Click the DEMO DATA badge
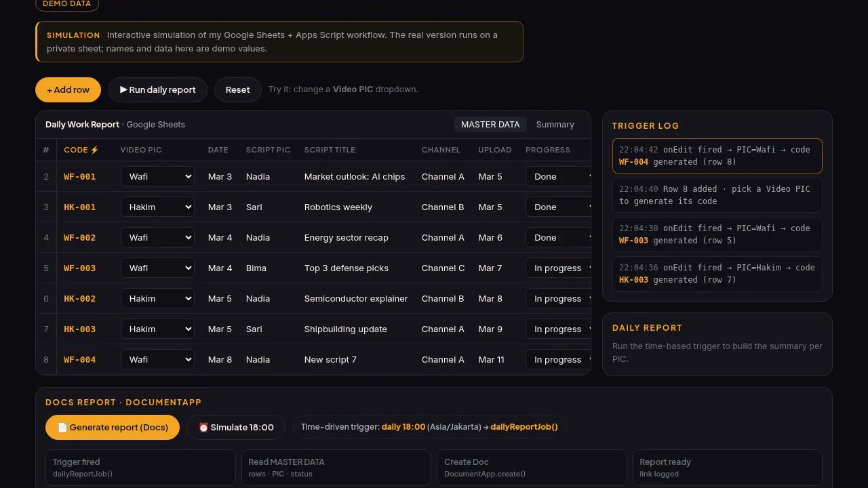Image resolution: width=868 pixels, height=488 pixels. [x=67, y=4]
